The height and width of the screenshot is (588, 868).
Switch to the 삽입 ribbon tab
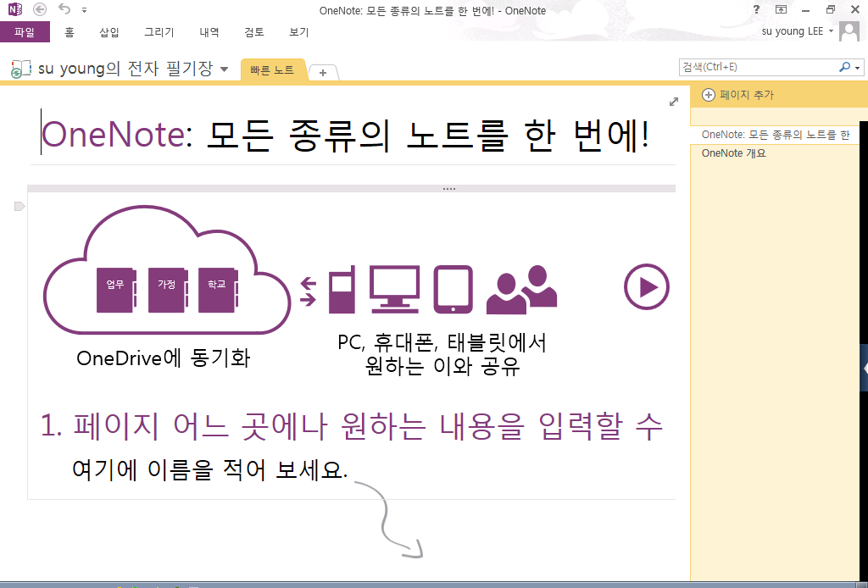click(109, 32)
